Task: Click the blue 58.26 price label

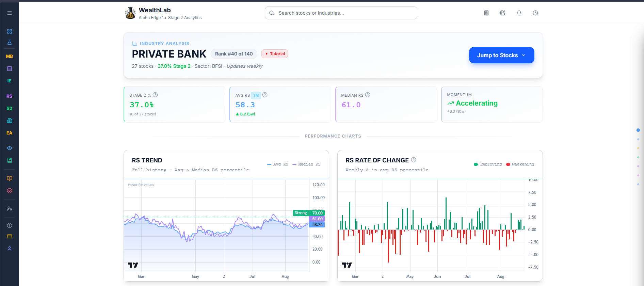Action: [317, 225]
